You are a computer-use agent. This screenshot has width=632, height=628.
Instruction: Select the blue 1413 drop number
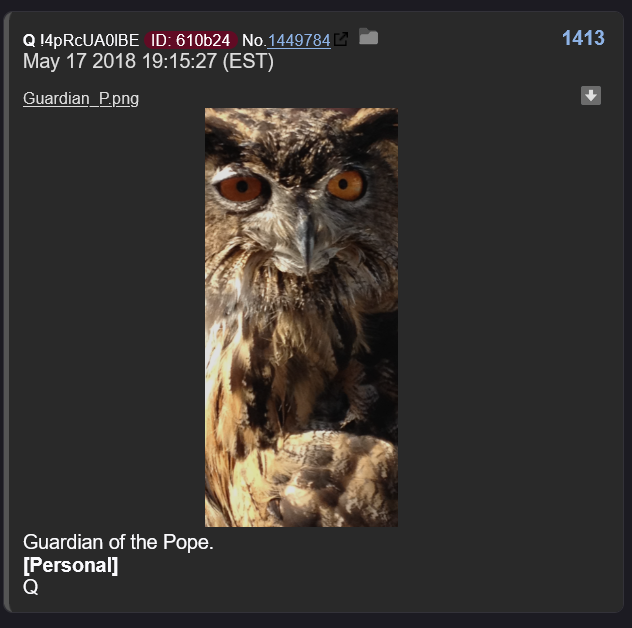[x=583, y=38]
